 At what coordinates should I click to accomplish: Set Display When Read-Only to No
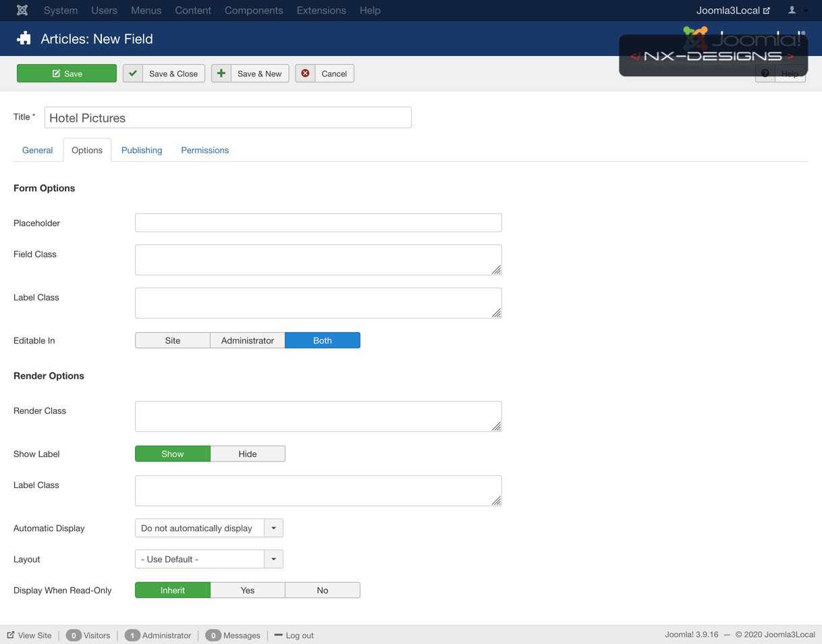(x=323, y=590)
